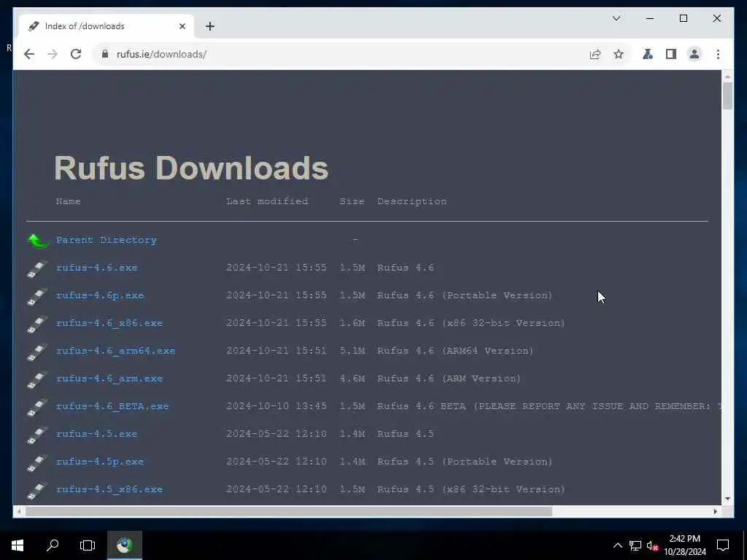Open the Chrome Labs flask icon
The width and height of the screenshot is (747, 560).
pos(648,54)
